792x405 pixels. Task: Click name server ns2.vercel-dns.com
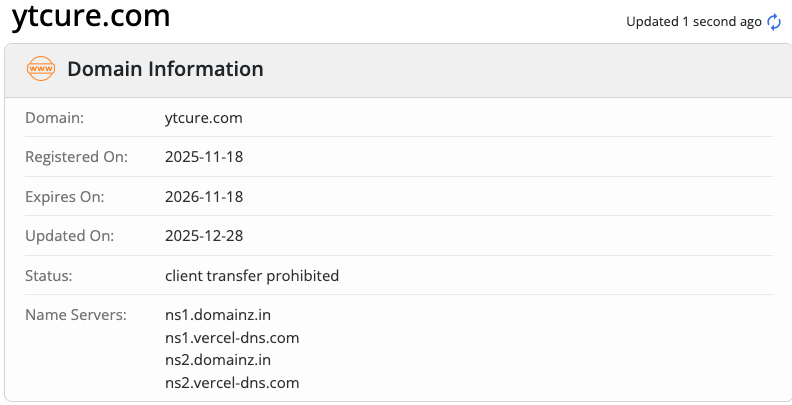coord(232,383)
